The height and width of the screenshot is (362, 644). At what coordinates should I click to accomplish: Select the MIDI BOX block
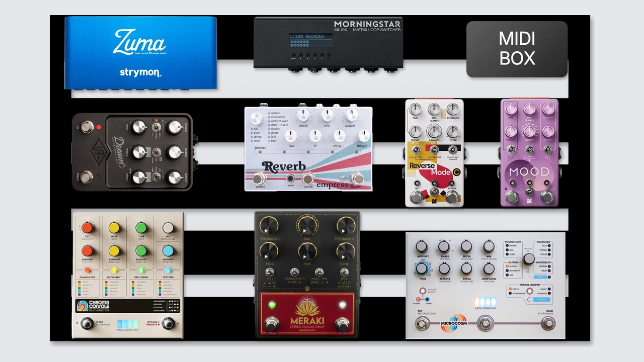click(517, 49)
